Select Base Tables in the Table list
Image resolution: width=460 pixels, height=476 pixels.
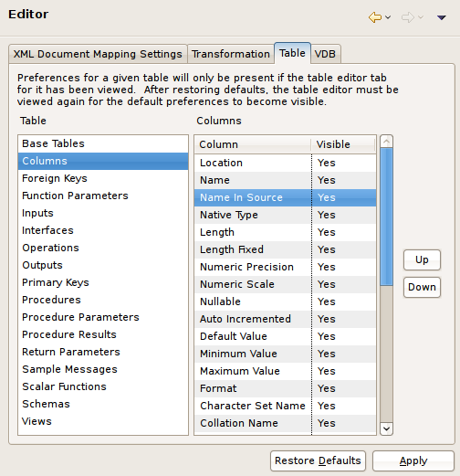(103, 143)
